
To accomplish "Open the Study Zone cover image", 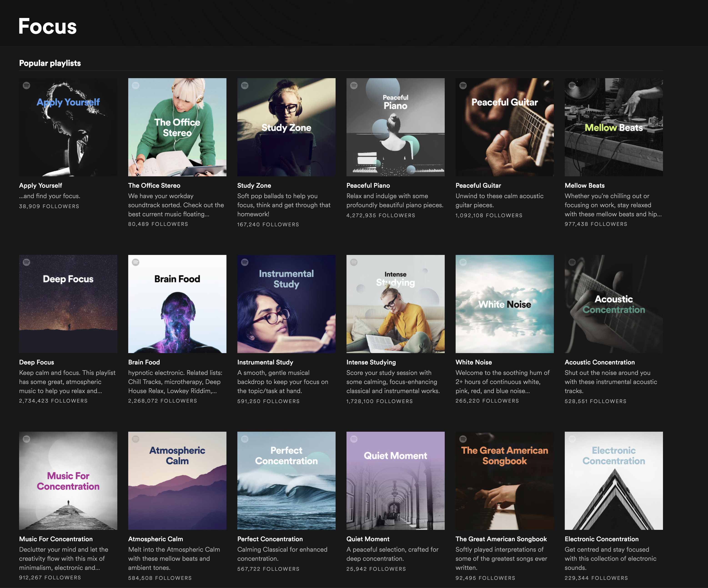I will click(x=286, y=127).
